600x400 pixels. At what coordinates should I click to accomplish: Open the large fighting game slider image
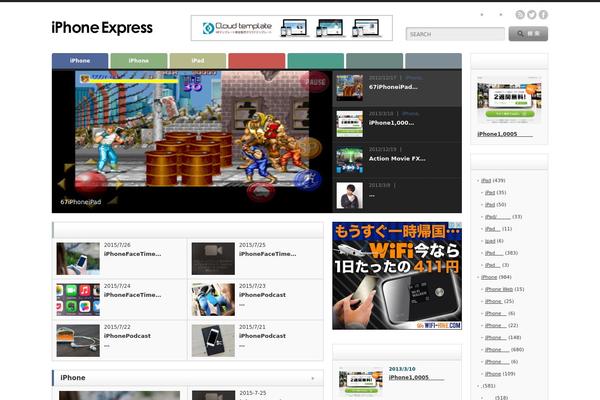point(192,141)
